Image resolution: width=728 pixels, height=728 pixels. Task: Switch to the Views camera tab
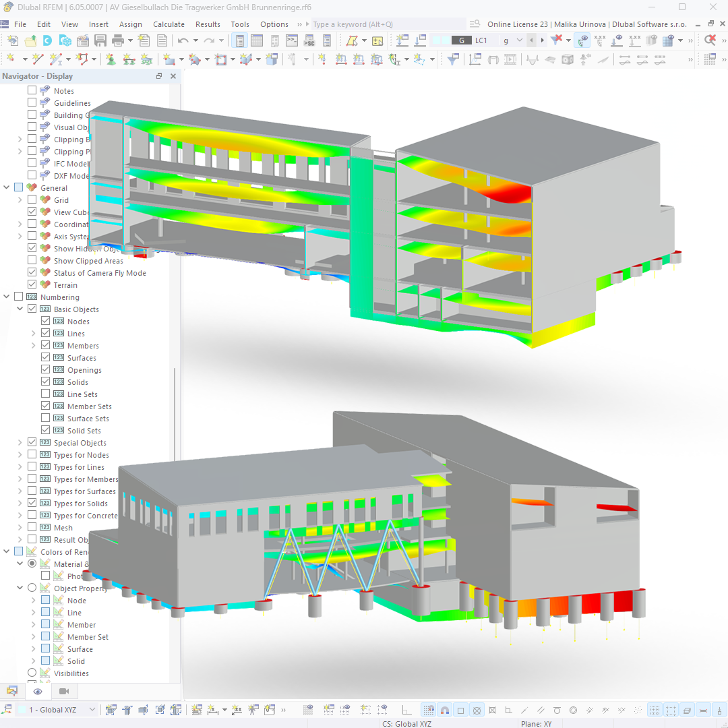(x=64, y=692)
